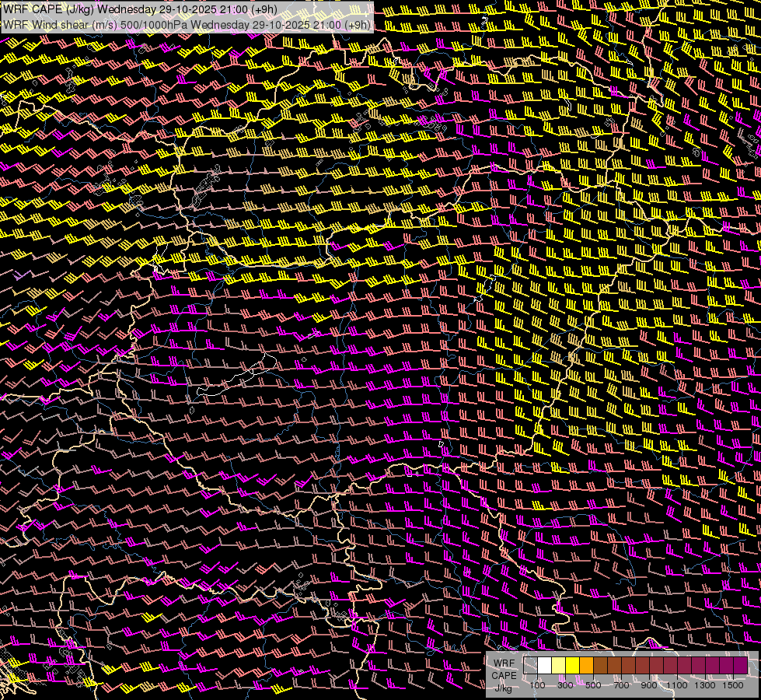Click the 700 legend tick label
761x700 pixels.
tap(621, 685)
